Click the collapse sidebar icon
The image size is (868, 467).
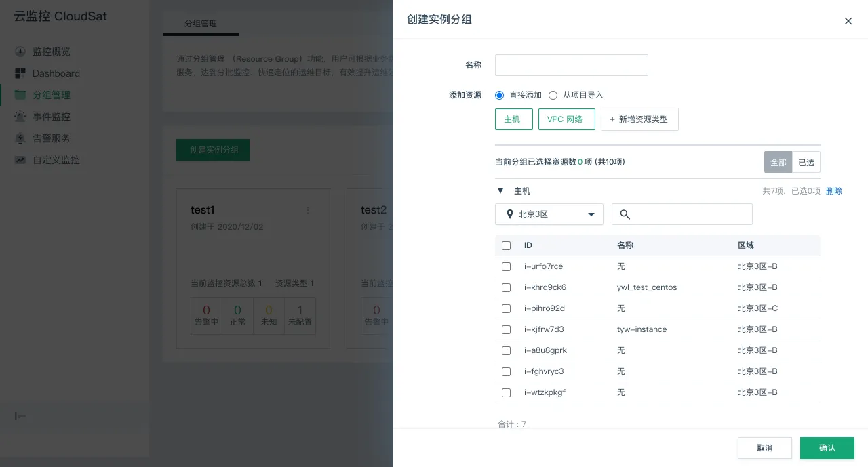20,416
